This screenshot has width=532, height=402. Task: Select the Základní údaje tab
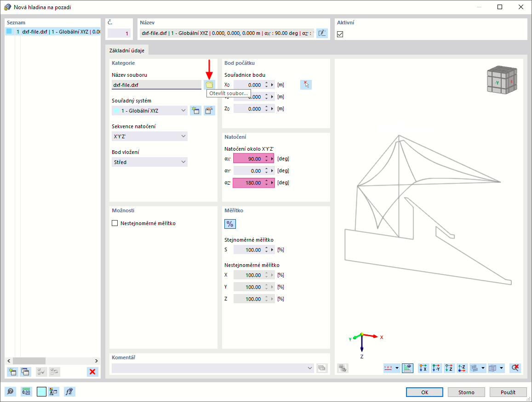(127, 51)
